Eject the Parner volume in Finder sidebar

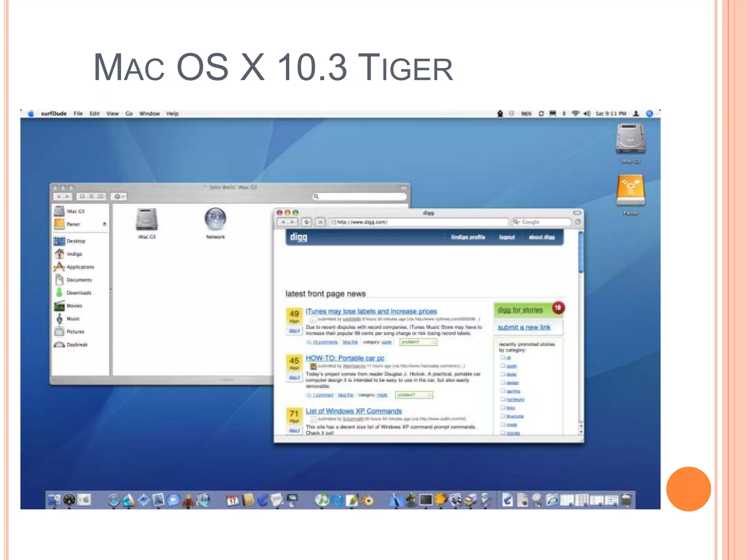(x=104, y=224)
